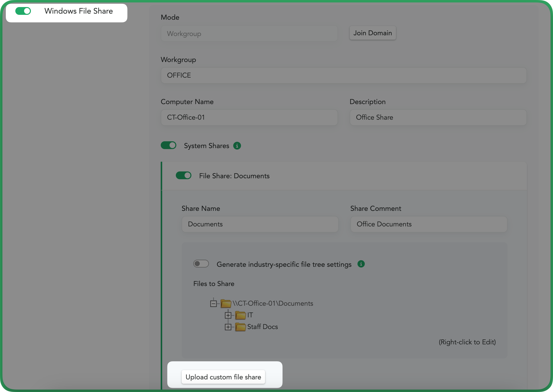Click the System Shares info icon

click(237, 146)
